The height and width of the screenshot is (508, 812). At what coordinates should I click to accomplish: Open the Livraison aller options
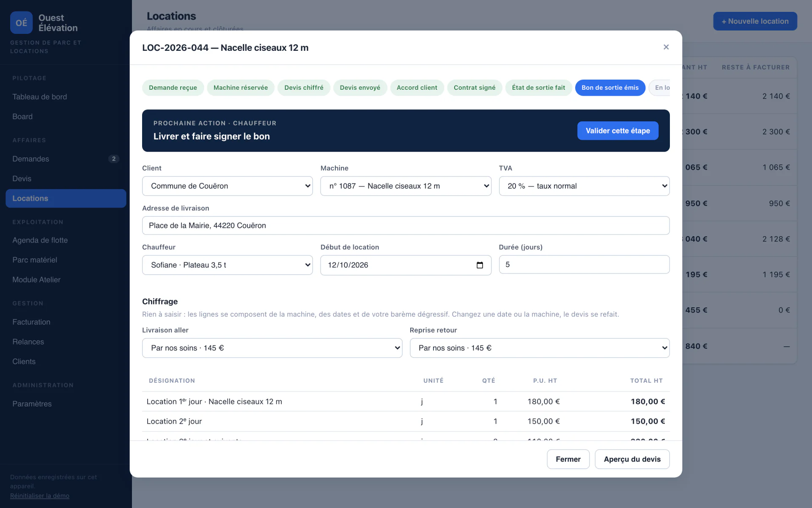coord(272,348)
